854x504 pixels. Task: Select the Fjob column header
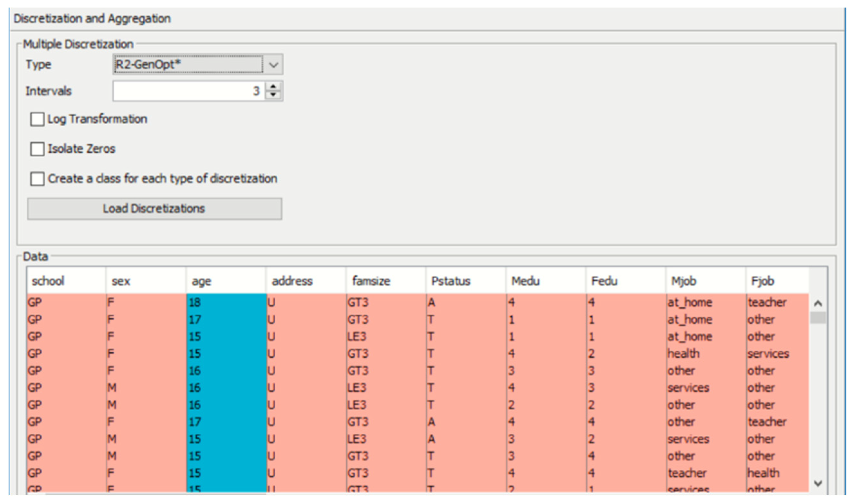click(x=777, y=281)
